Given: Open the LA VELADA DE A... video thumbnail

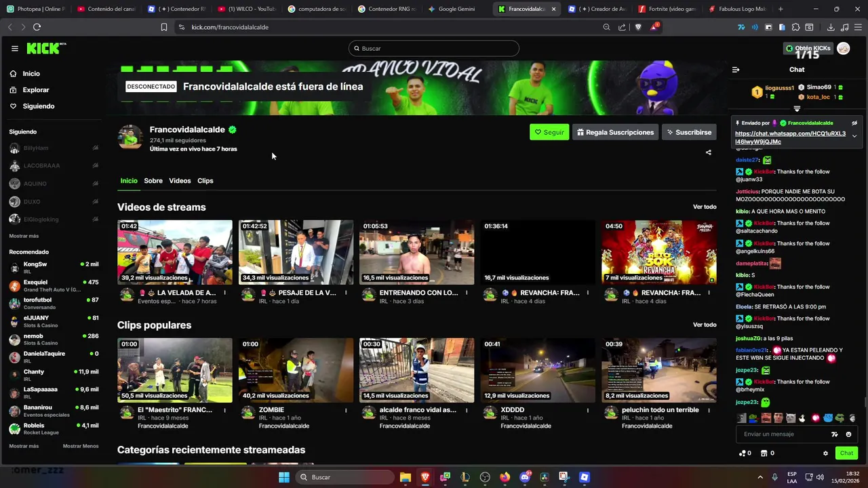Looking at the screenshot, I should click(175, 252).
